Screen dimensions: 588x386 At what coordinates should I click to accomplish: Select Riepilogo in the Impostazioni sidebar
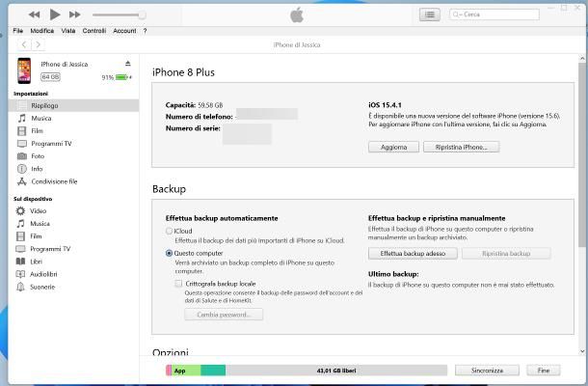click(73, 105)
